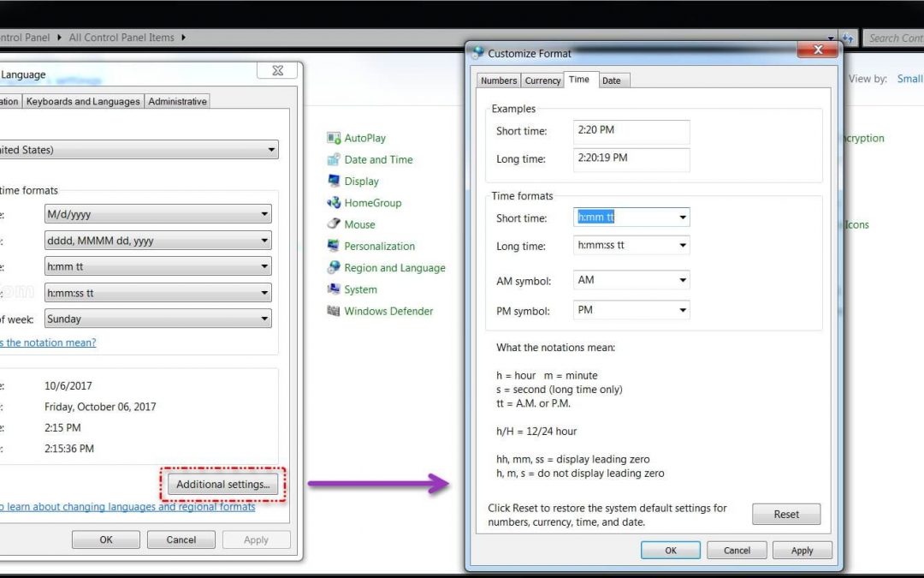This screenshot has height=578, width=924.
Task: Switch to the Numbers tab
Action: tap(498, 80)
